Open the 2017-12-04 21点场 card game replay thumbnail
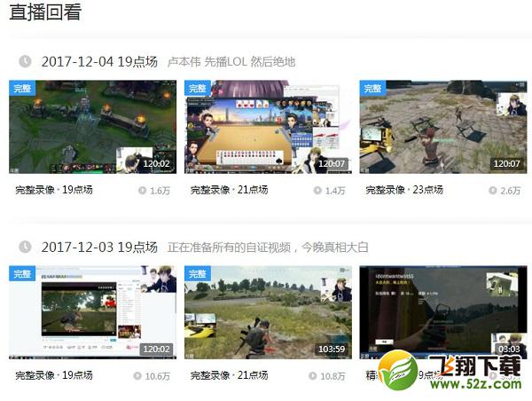The height and width of the screenshot is (401, 532). coord(268,127)
